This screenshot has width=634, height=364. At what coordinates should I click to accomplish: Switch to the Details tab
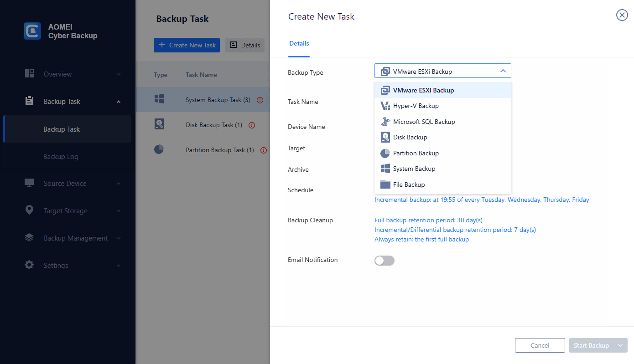point(299,44)
